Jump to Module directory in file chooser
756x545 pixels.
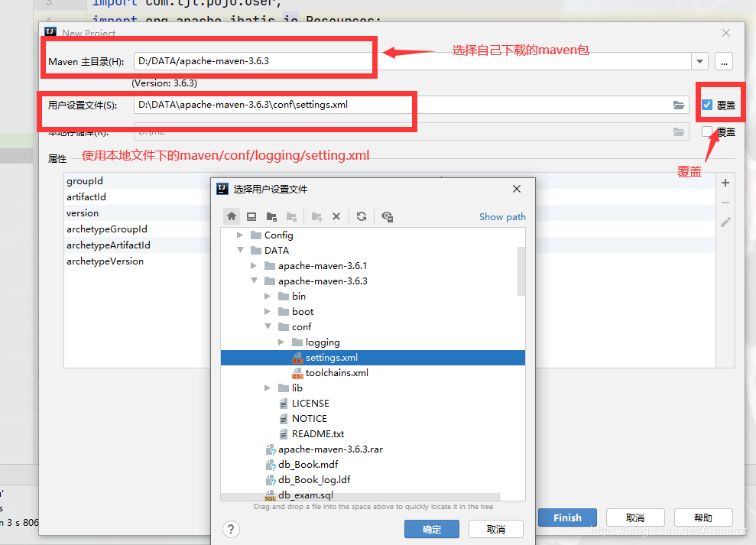pyautogui.click(x=291, y=216)
